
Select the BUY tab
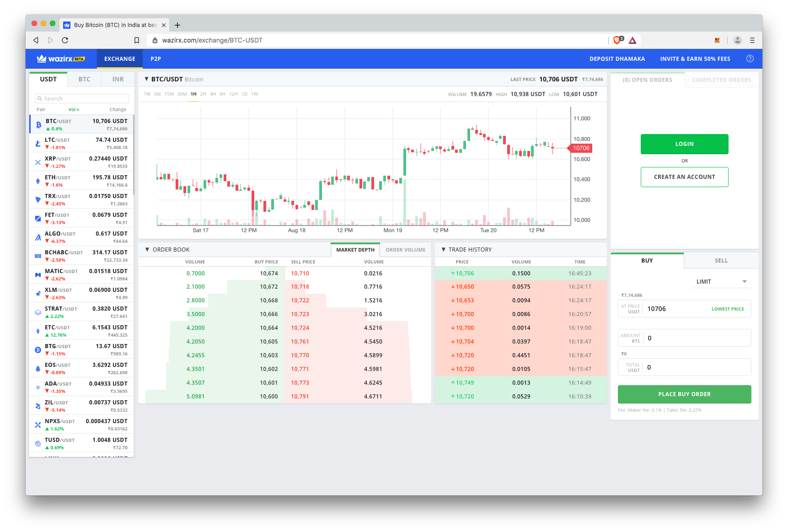click(x=647, y=260)
